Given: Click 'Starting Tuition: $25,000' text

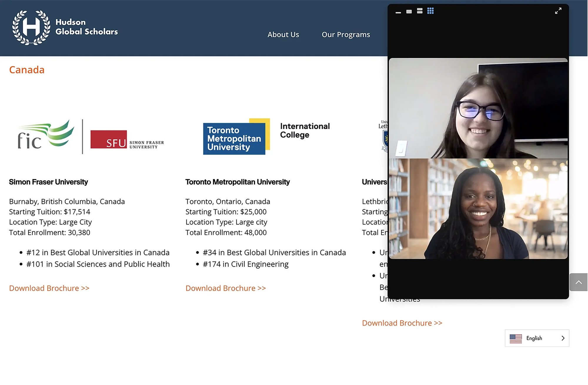Looking at the screenshot, I should [x=226, y=212].
